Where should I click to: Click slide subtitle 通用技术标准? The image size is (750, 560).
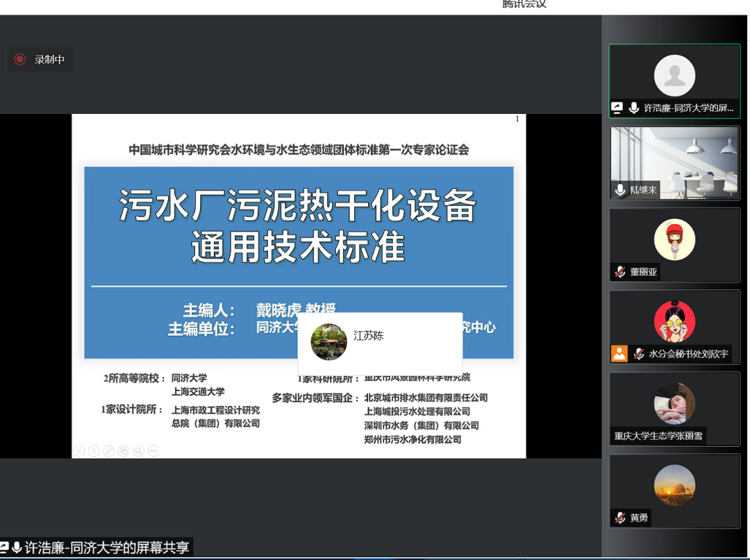(x=298, y=247)
